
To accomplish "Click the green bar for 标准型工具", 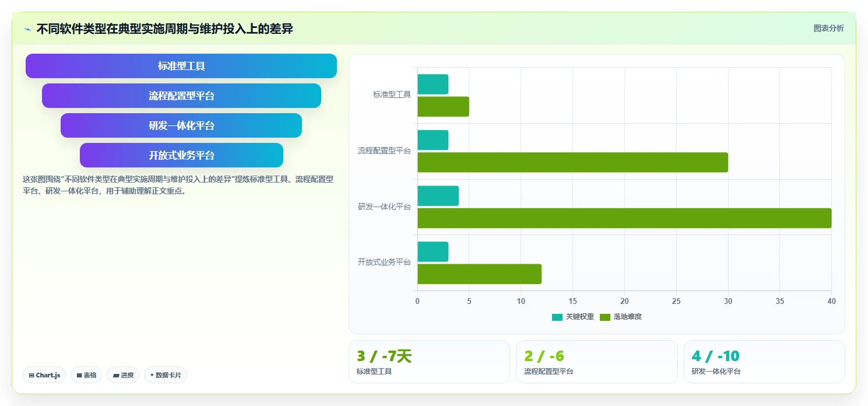I will point(443,107).
